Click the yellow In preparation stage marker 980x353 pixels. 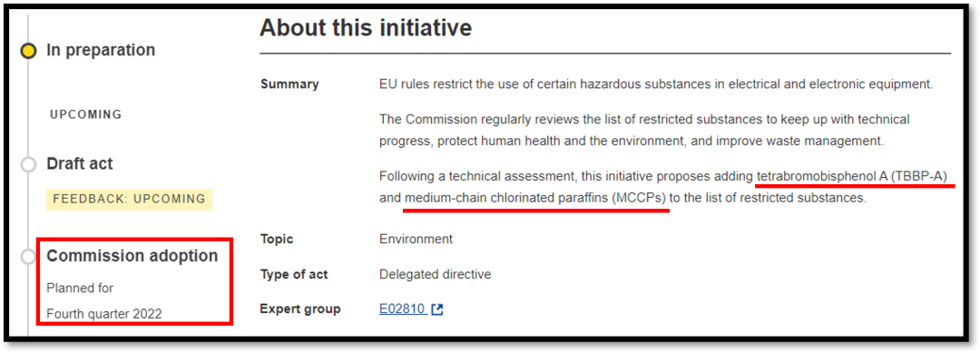(28, 51)
